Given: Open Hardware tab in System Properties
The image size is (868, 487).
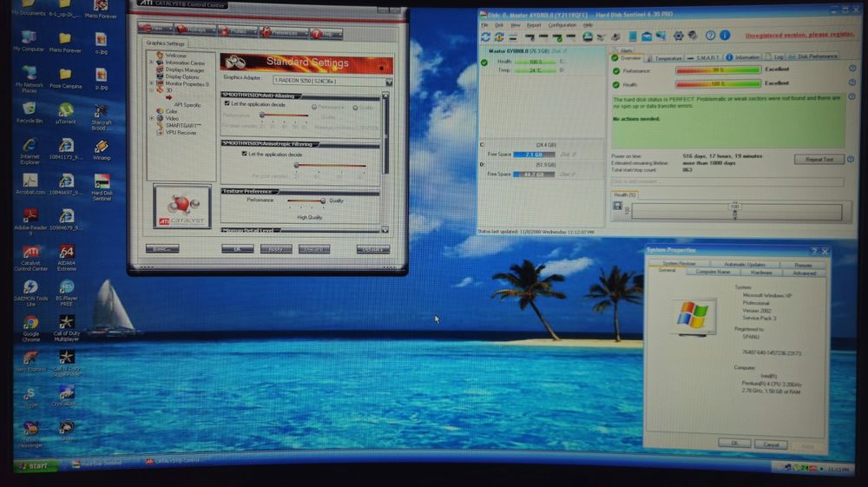Looking at the screenshot, I should (761, 273).
